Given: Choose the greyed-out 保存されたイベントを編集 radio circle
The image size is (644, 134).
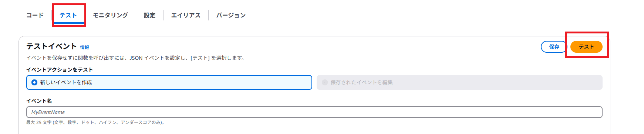Looking at the screenshot, I should point(325,82).
